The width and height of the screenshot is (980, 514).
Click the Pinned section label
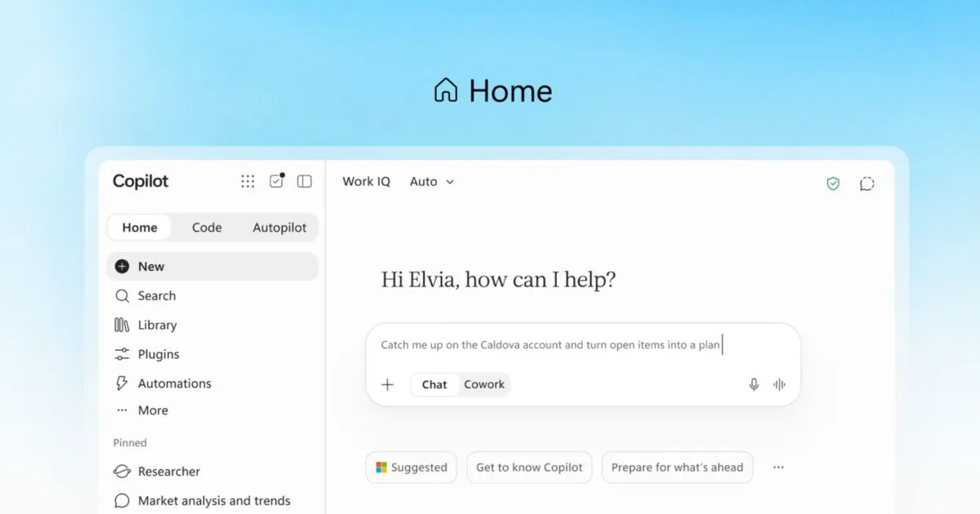point(130,443)
